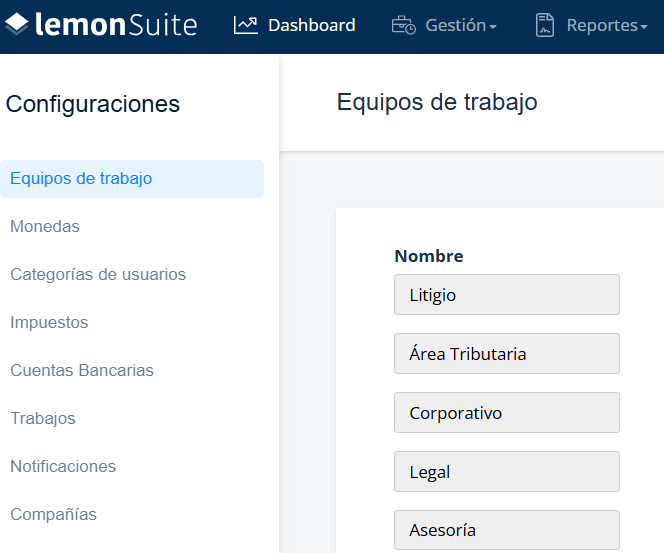This screenshot has width=664, height=553.
Task: Open Notificaciones settings
Action: click(x=63, y=466)
